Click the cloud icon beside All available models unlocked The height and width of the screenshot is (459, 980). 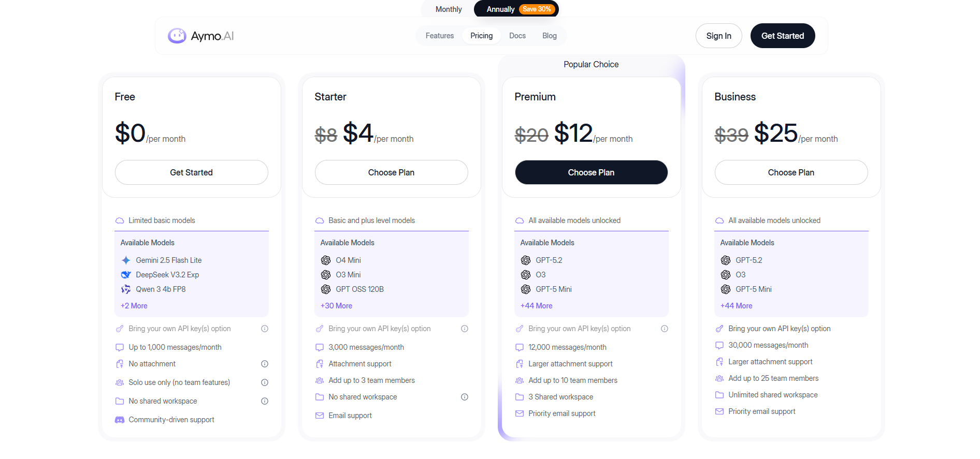click(x=520, y=220)
